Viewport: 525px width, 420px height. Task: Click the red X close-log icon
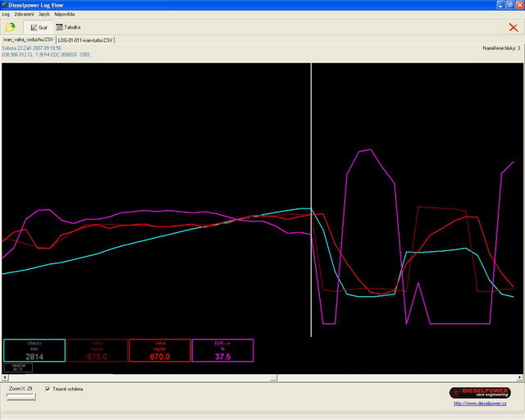point(514,27)
